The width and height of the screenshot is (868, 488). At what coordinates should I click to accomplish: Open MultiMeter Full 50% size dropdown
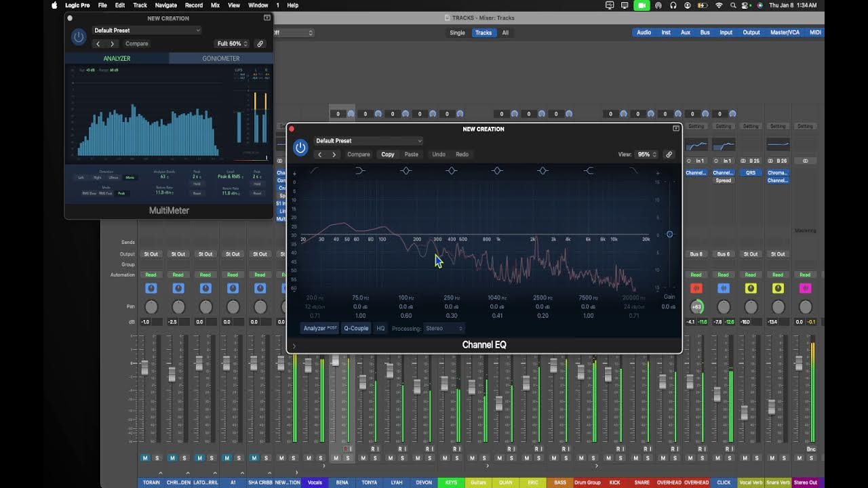coord(233,43)
